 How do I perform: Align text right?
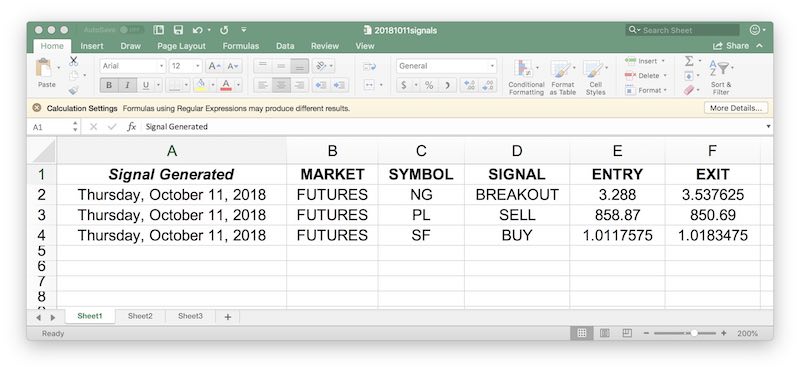point(300,85)
